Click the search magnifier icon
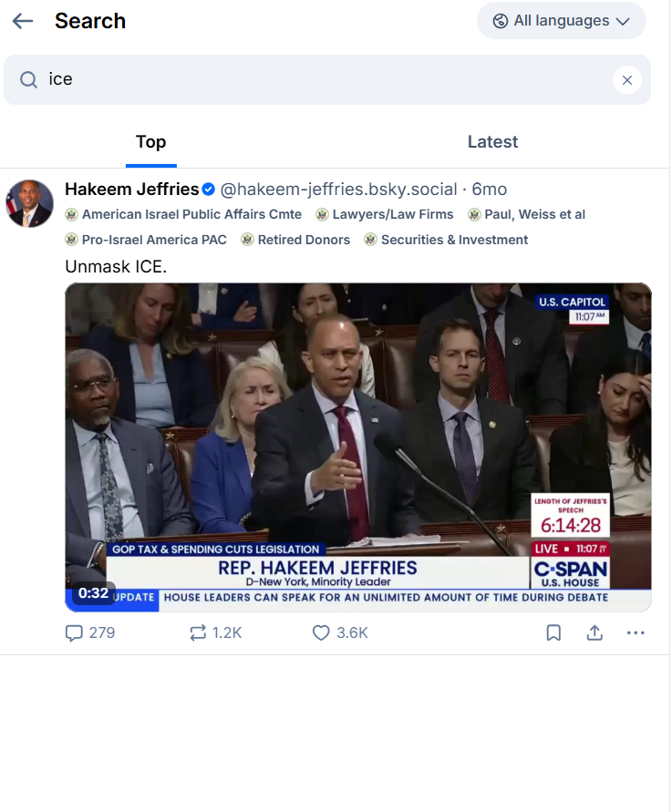The height and width of the screenshot is (812, 672). [x=29, y=80]
